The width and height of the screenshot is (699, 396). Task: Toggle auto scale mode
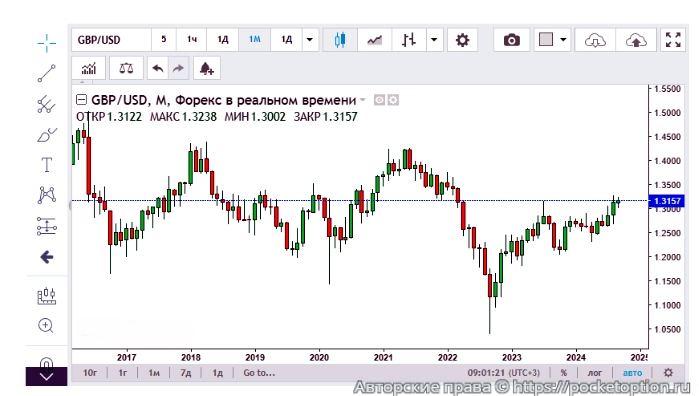click(x=632, y=373)
